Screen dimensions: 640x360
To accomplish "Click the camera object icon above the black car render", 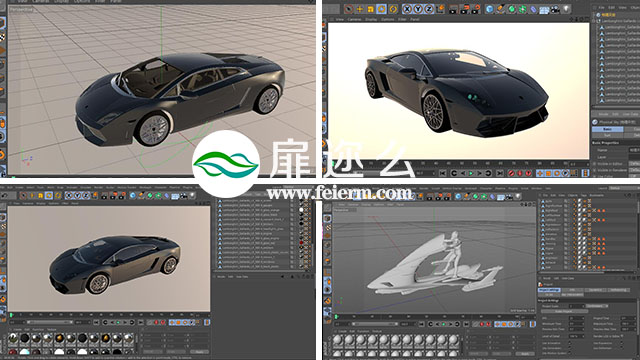I will point(555,9).
